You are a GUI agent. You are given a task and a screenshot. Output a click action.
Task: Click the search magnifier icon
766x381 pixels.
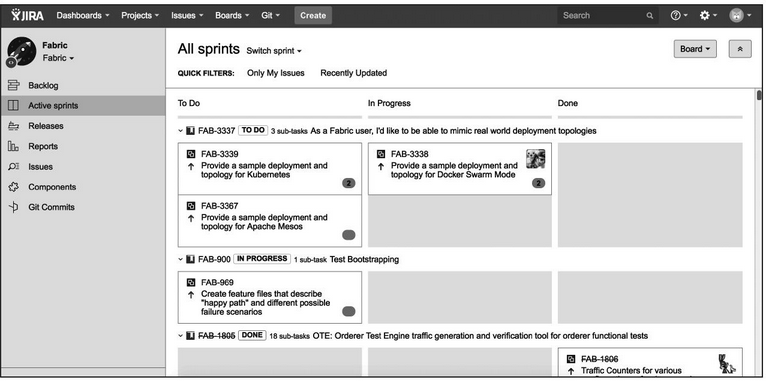coord(649,16)
